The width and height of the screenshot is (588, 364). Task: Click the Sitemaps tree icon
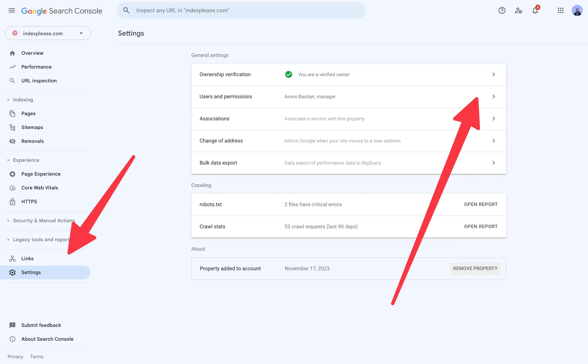tap(12, 127)
